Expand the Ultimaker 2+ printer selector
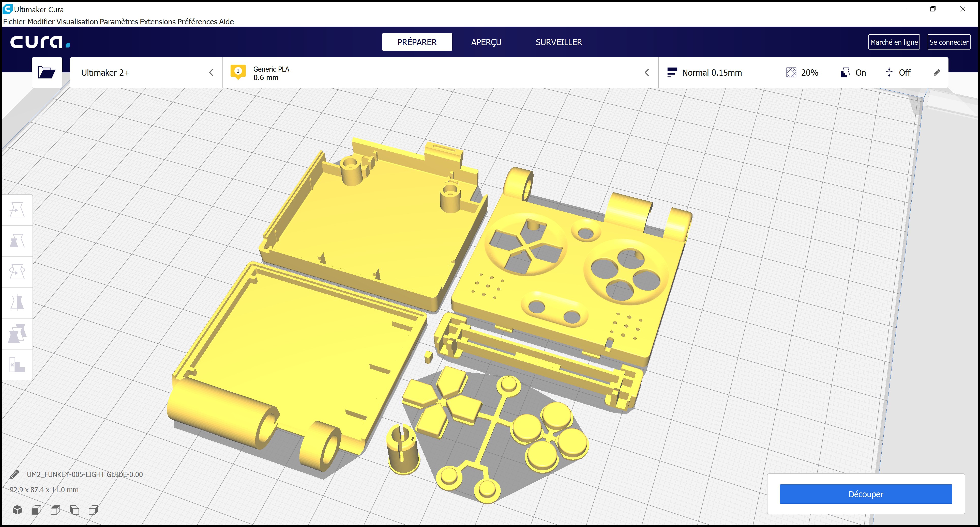This screenshot has width=980, height=527. [x=146, y=73]
